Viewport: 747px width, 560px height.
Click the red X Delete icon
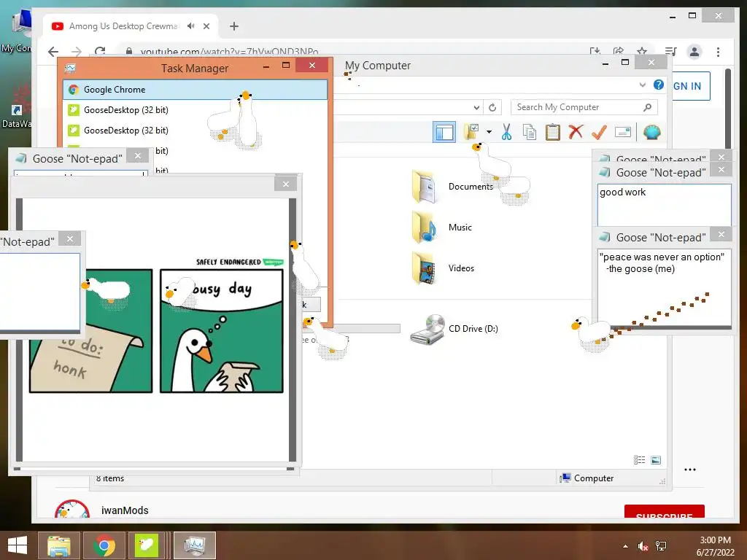(576, 131)
